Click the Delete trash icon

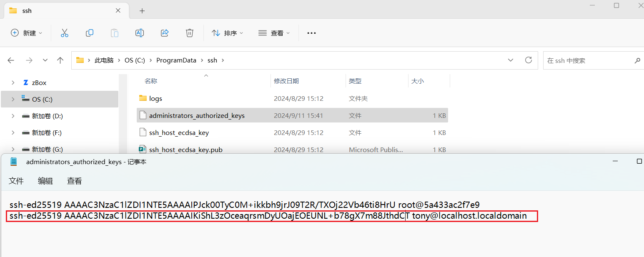190,33
